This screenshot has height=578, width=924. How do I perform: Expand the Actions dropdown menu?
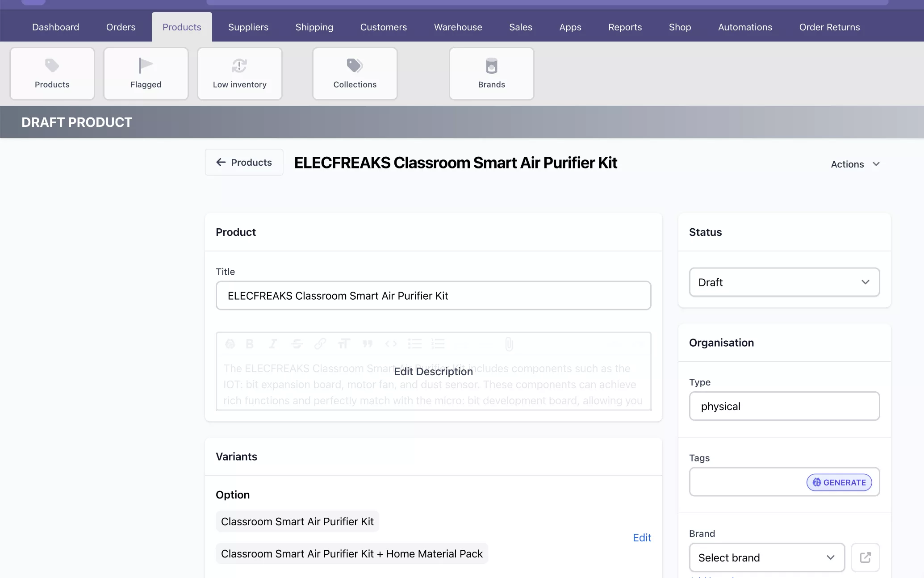pyautogui.click(x=855, y=164)
